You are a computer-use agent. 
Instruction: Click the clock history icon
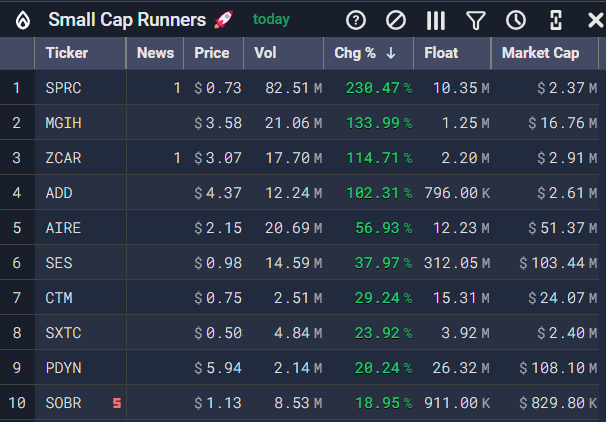pos(516,20)
